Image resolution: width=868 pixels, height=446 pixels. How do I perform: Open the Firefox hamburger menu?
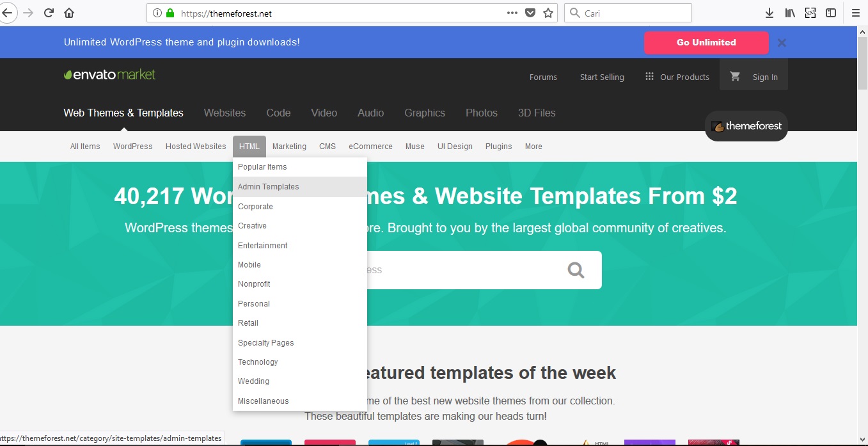click(856, 13)
